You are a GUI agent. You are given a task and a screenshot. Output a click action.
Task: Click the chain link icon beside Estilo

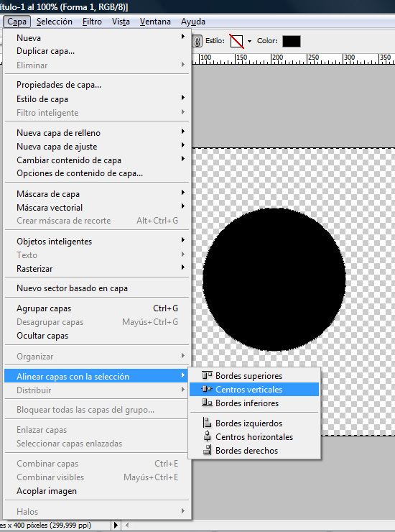pos(197,41)
